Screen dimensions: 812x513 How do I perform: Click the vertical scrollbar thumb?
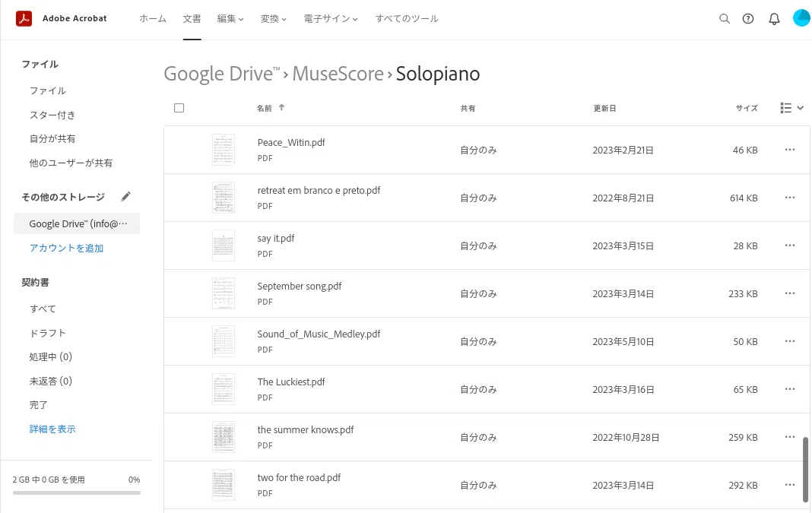(x=805, y=469)
